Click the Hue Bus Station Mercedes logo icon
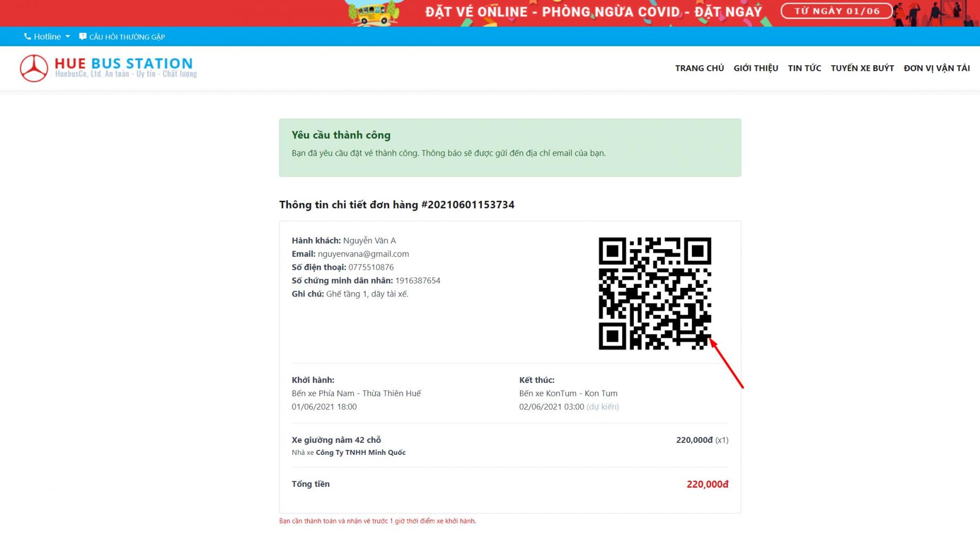This screenshot has width=980, height=537. tap(34, 69)
